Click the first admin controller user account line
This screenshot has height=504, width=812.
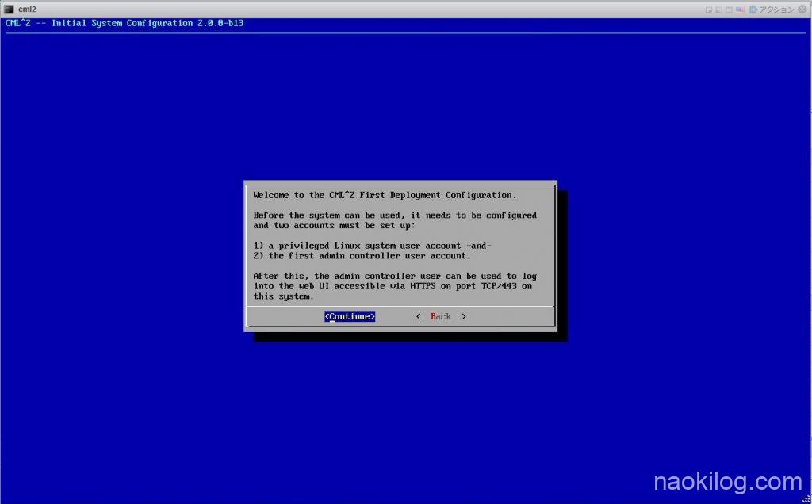click(x=362, y=256)
